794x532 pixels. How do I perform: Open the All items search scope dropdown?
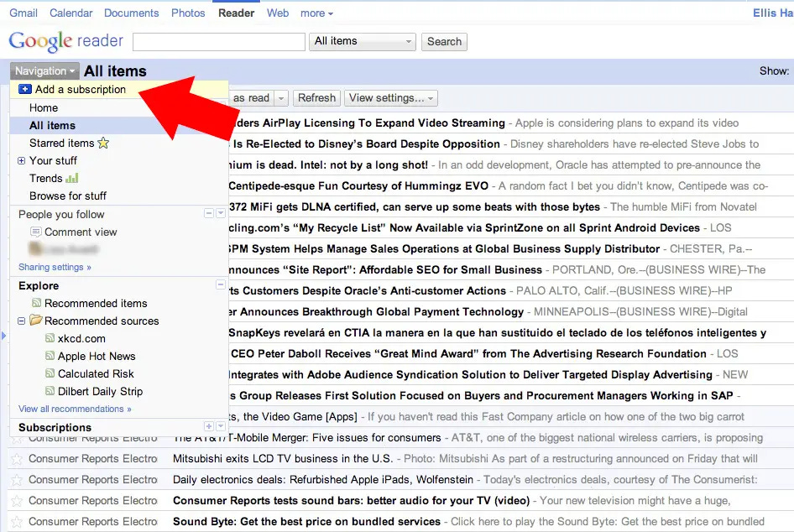(362, 41)
